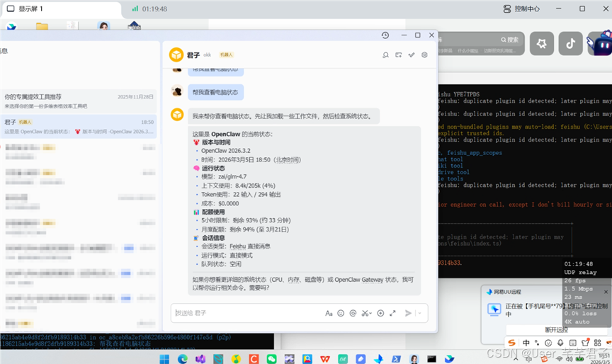This screenshot has height=364, width=612.
Task: Open the IME toolbox grid icon
Action: [x=598, y=343]
